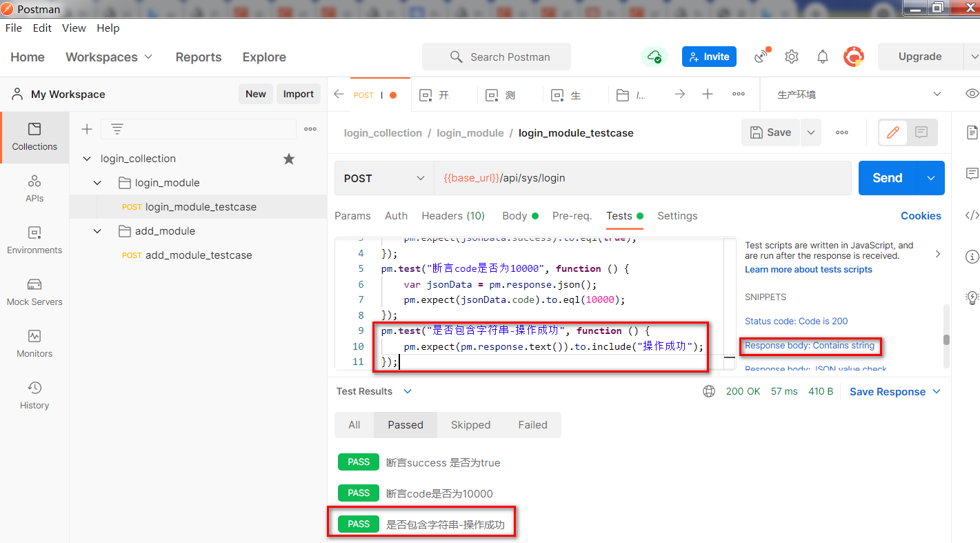Screen dimensions: 980x543
Task: Open the Code snippet icon in the right sidebar
Action: (x=972, y=215)
